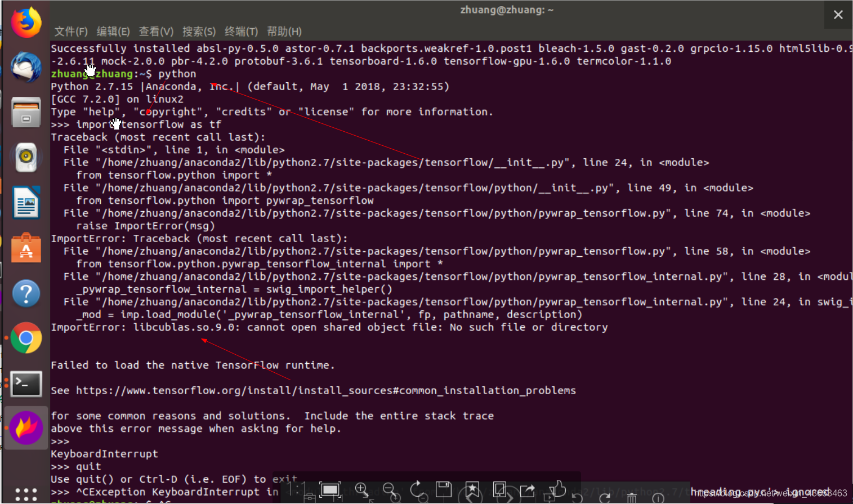Click the window title zhuang@zhuang: ~
Viewport: 853px width, 504px height.
click(507, 10)
